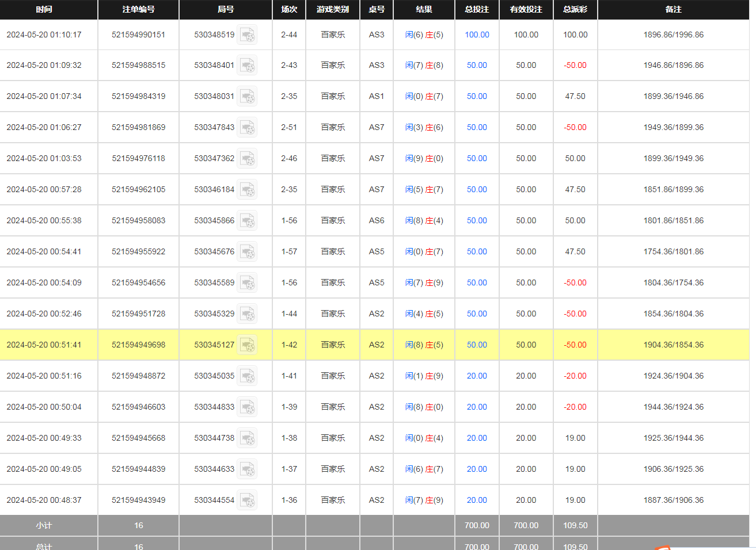The height and width of the screenshot is (550, 756).
Task: Click the 局号 column header
Action: click(x=226, y=9)
